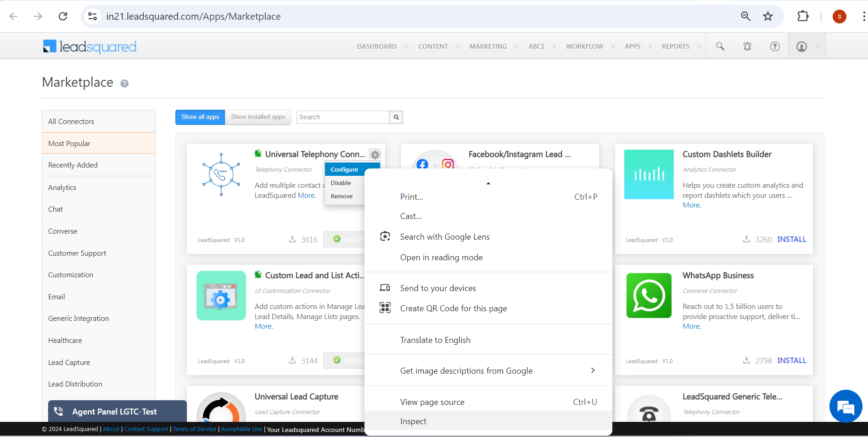Expand the user profile dropdown
Screen dimensions: 868x437
point(806,46)
